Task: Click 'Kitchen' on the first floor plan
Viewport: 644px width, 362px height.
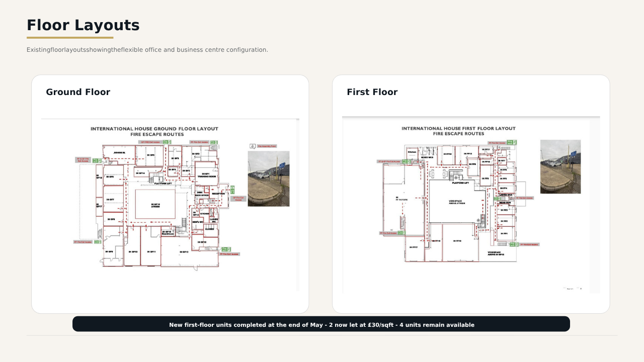Action: (x=412, y=151)
